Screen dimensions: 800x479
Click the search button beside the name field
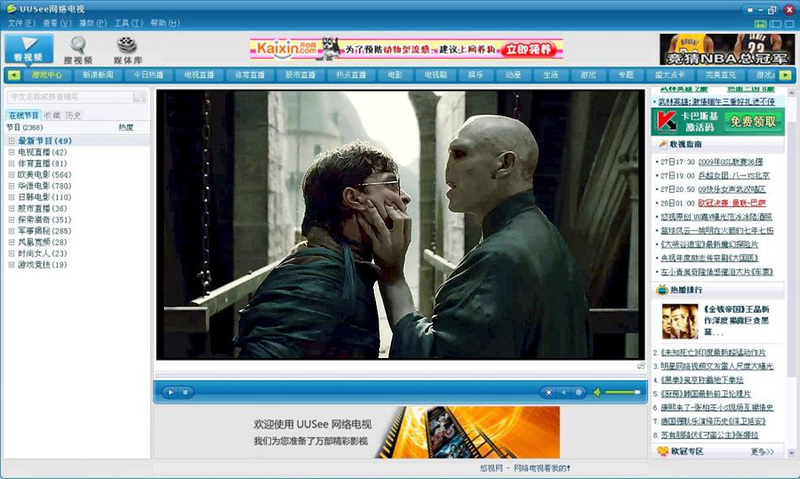(x=138, y=97)
